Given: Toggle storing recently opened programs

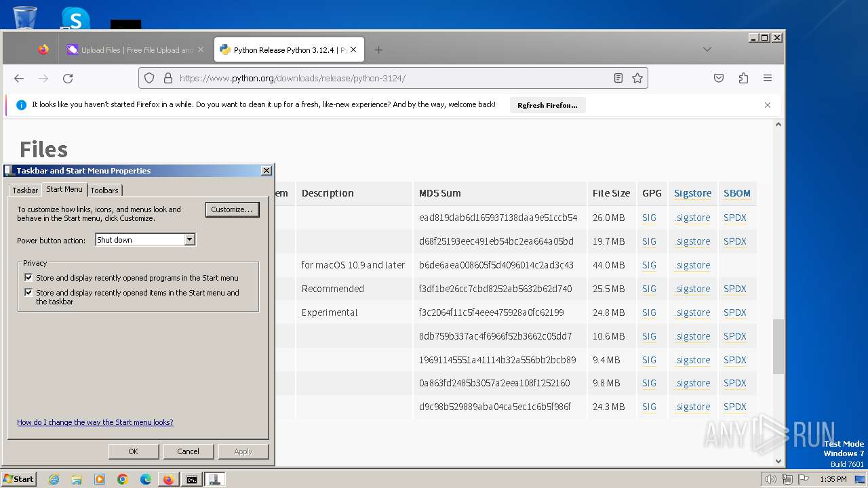Looking at the screenshot, I should pyautogui.click(x=28, y=278).
